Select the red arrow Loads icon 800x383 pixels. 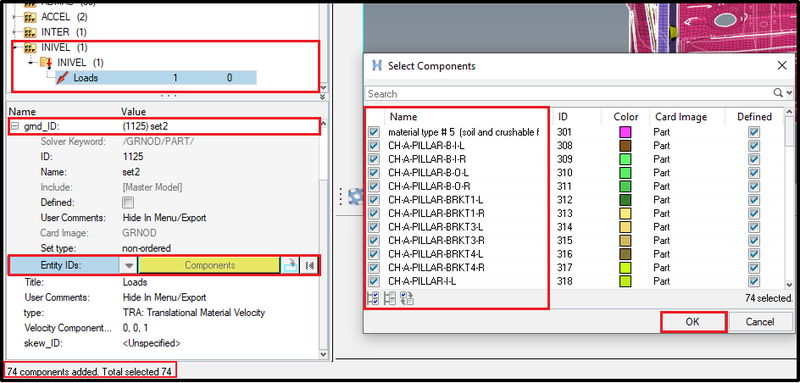[x=62, y=78]
